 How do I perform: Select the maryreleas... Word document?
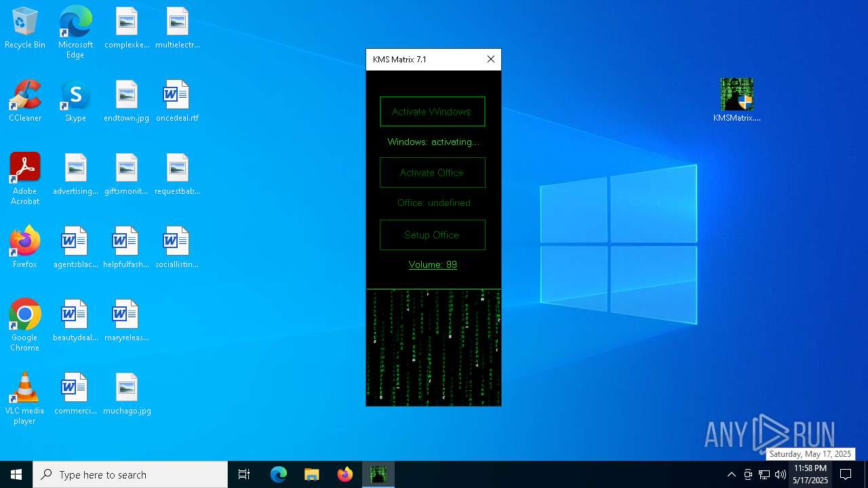click(127, 321)
